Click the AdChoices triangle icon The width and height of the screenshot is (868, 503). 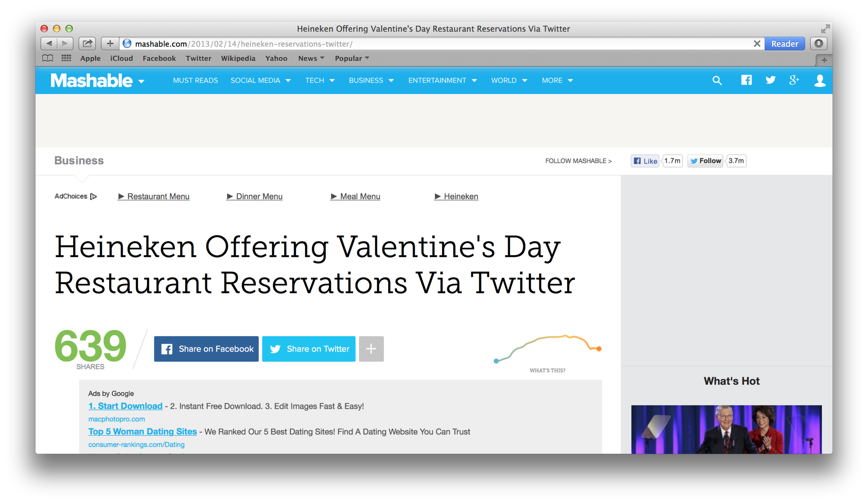click(93, 196)
